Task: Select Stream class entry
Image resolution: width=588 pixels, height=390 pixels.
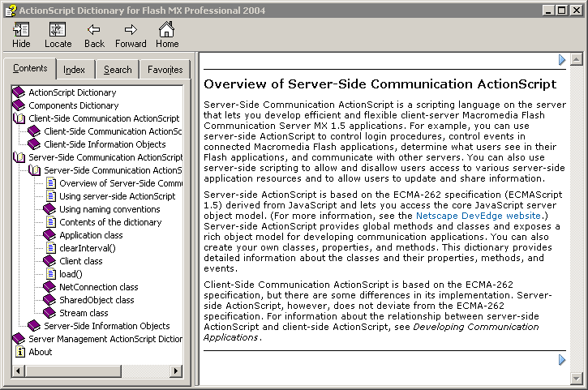Action: pyautogui.click(x=84, y=313)
